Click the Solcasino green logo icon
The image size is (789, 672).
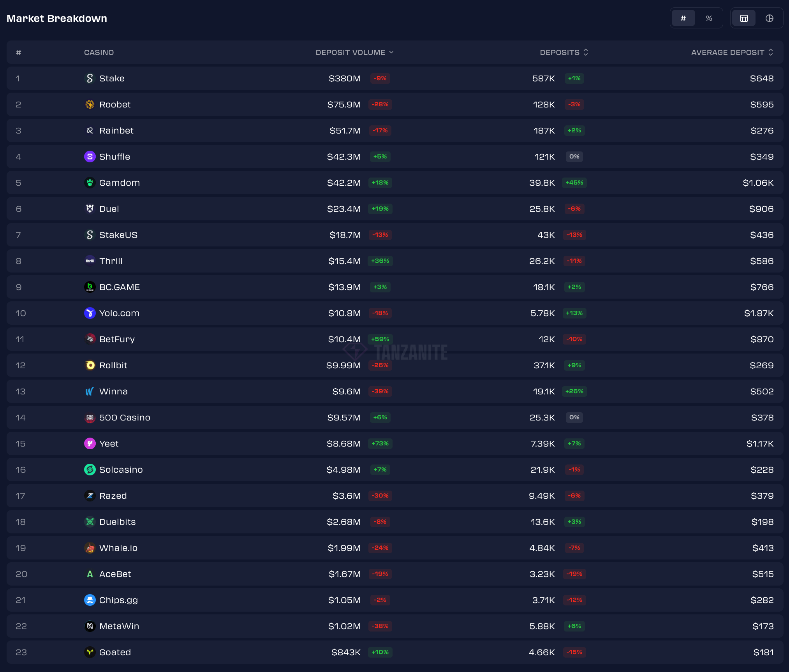click(x=90, y=470)
